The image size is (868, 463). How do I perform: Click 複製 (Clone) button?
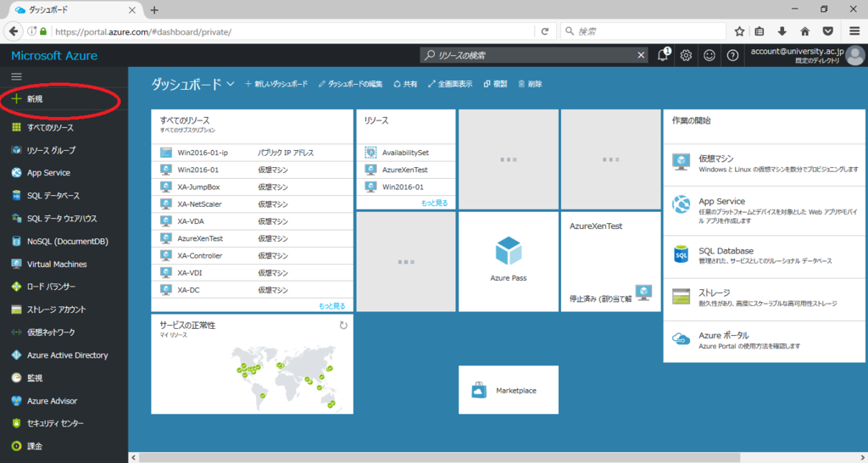pyautogui.click(x=495, y=84)
